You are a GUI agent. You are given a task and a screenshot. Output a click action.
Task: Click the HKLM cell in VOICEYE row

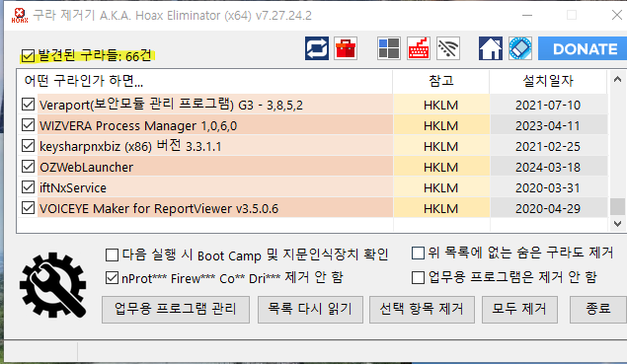pyautogui.click(x=441, y=208)
